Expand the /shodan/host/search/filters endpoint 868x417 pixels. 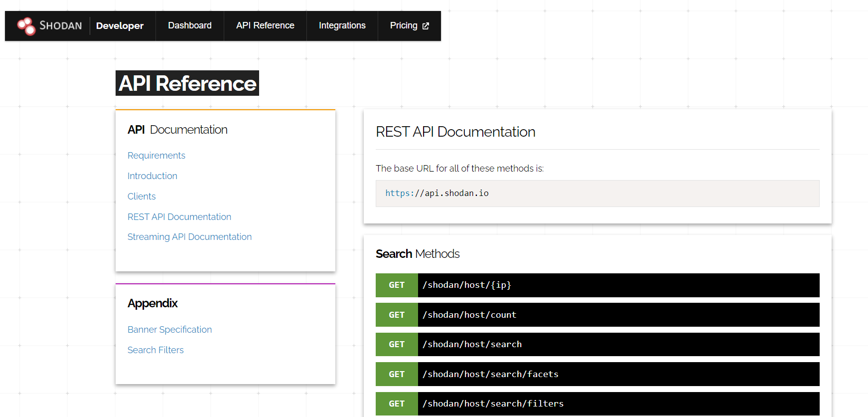click(597, 404)
